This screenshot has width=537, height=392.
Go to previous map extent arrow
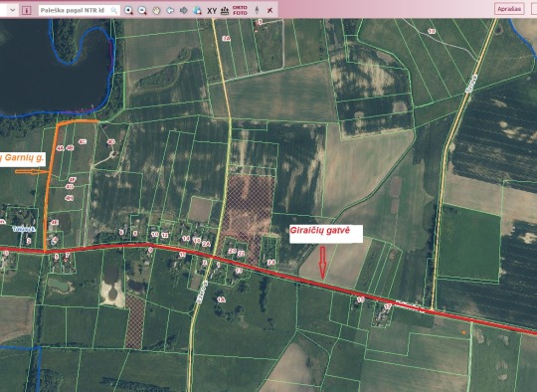[x=170, y=10]
